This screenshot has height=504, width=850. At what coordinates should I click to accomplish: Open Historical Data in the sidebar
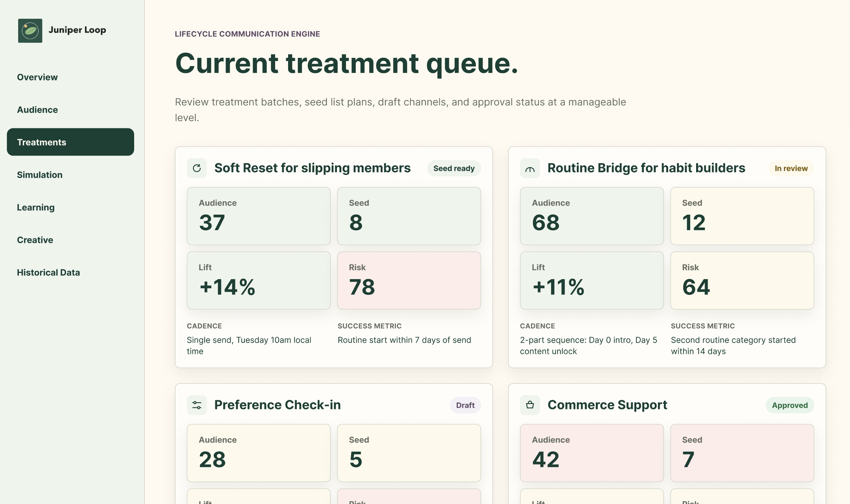(x=70, y=272)
